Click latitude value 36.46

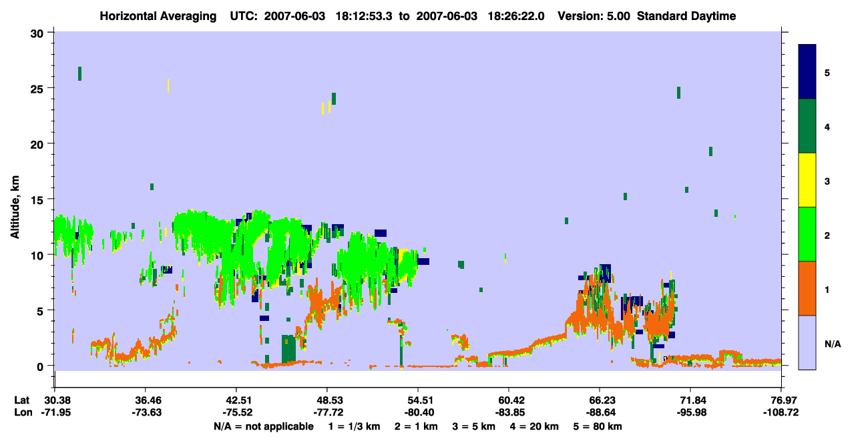click(145, 400)
